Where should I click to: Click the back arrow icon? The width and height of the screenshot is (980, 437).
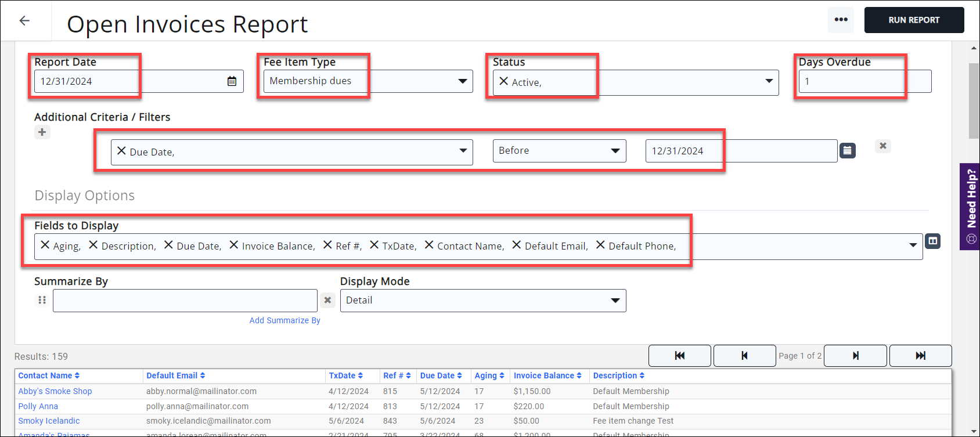click(24, 21)
